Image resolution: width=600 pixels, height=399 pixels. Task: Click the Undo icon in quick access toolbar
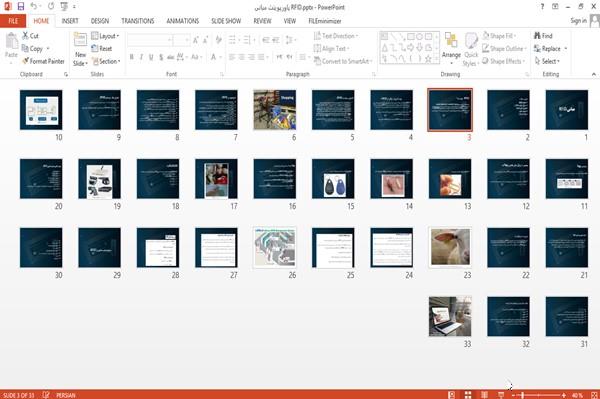point(33,6)
